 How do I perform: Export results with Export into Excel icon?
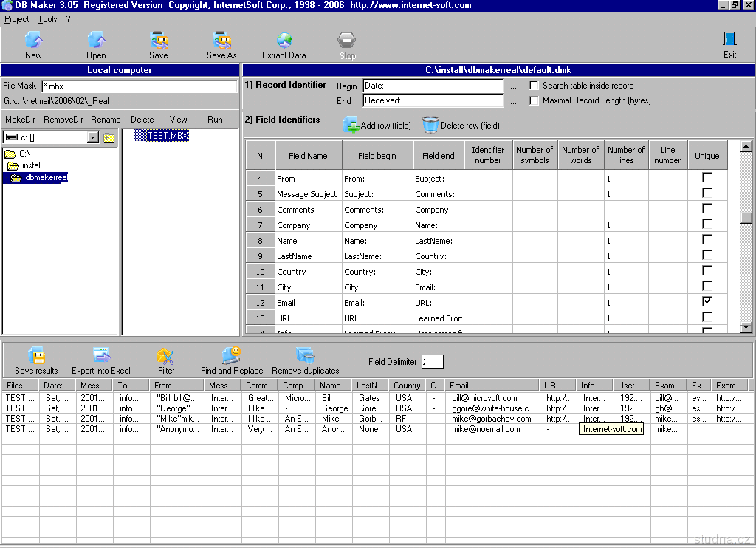[101, 357]
